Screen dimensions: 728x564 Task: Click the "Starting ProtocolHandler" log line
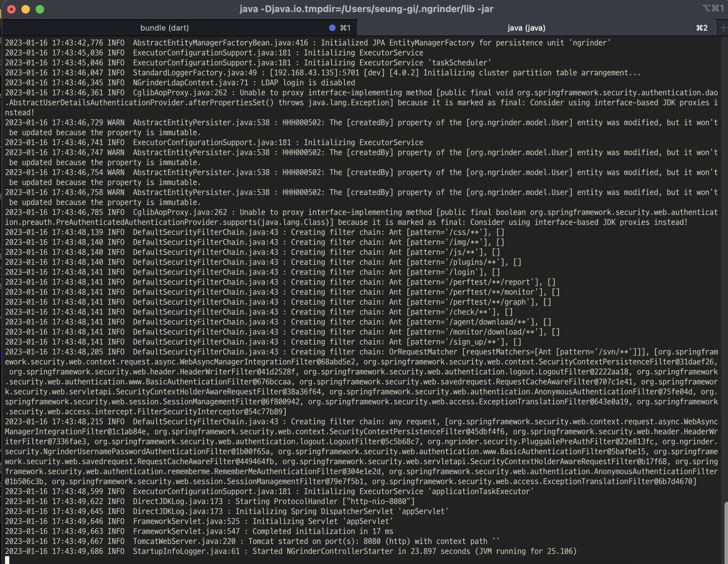(210, 501)
